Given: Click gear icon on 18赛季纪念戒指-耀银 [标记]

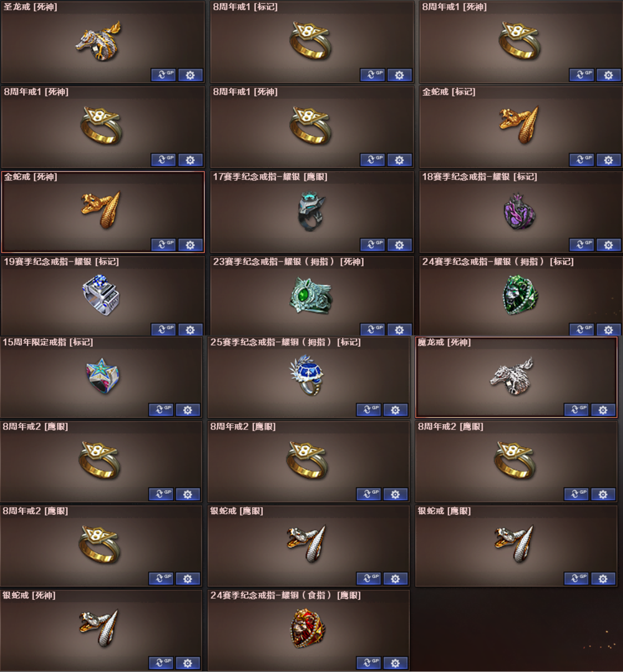Looking at the screenshot, I should click(x=609, y=245).
